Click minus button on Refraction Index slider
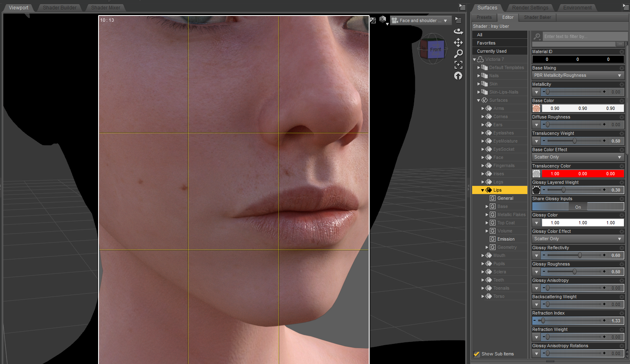Screen dimensions: 630x364 [534, 321]
